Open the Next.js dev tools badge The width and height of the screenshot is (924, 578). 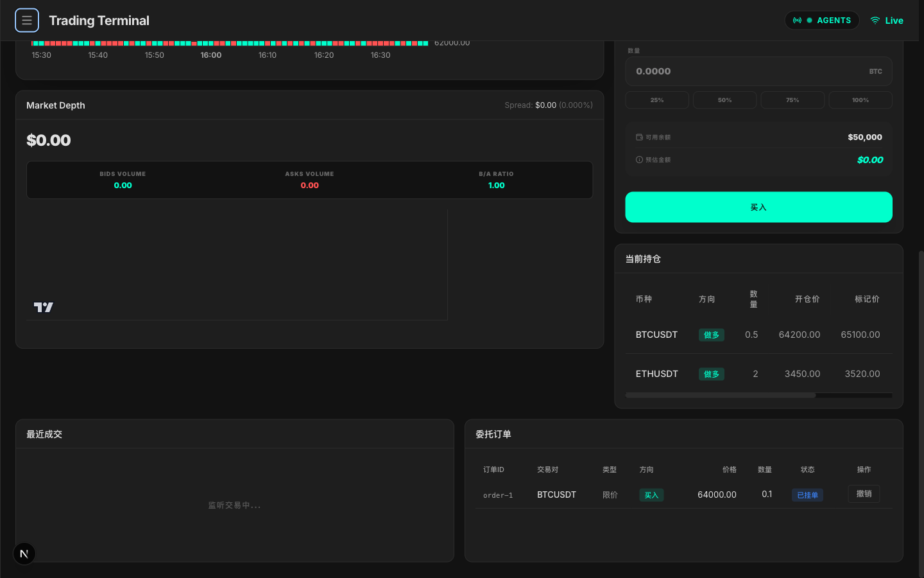[24, 554]
